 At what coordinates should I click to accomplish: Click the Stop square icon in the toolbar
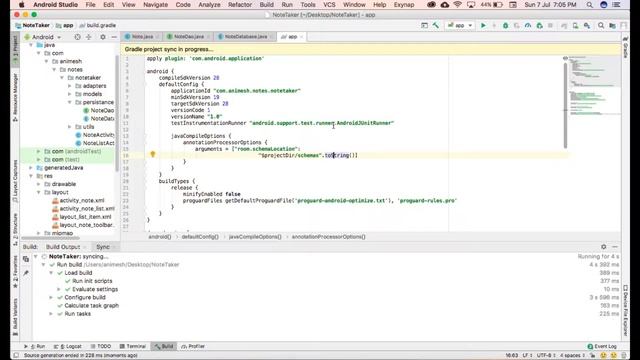(550, 25)
